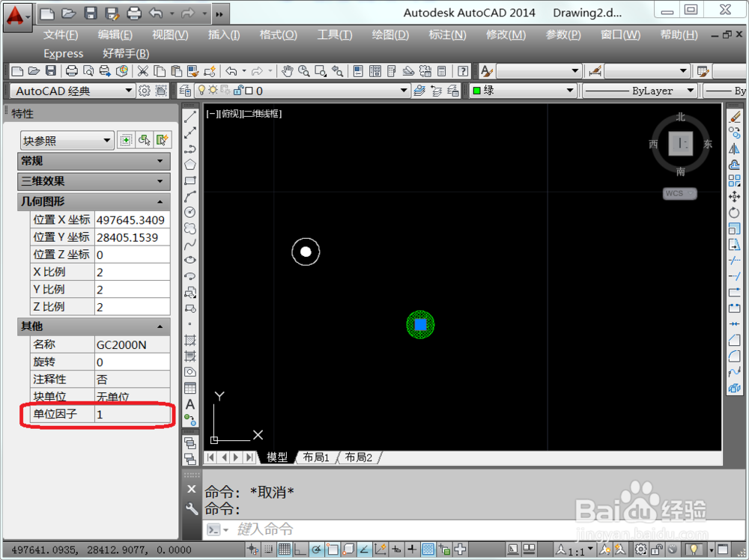Switch to the 布局1 tab

[x=316, y=457]
